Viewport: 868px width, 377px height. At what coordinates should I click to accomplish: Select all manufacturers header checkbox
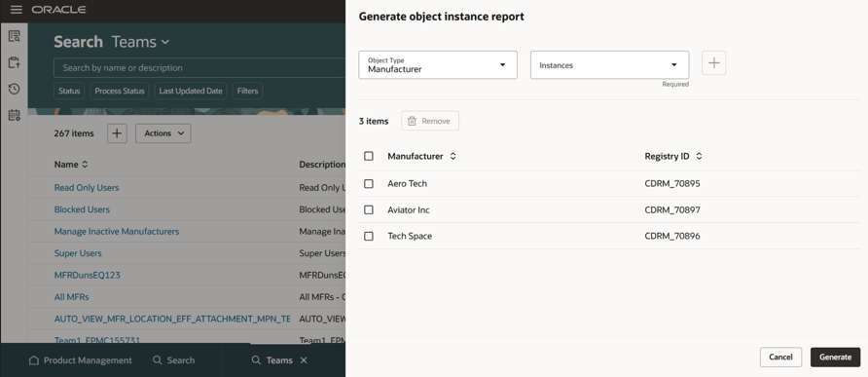coord(369,156)
